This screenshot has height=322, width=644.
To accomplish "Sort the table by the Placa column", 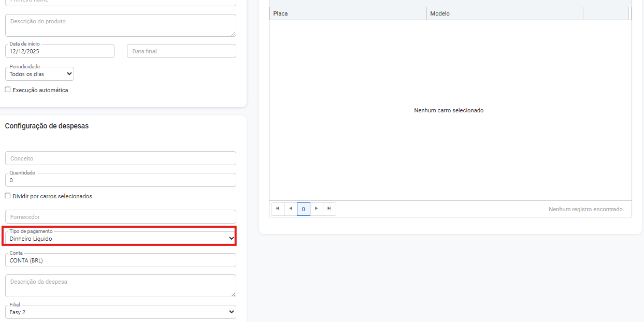I will [x=348, y=13].
